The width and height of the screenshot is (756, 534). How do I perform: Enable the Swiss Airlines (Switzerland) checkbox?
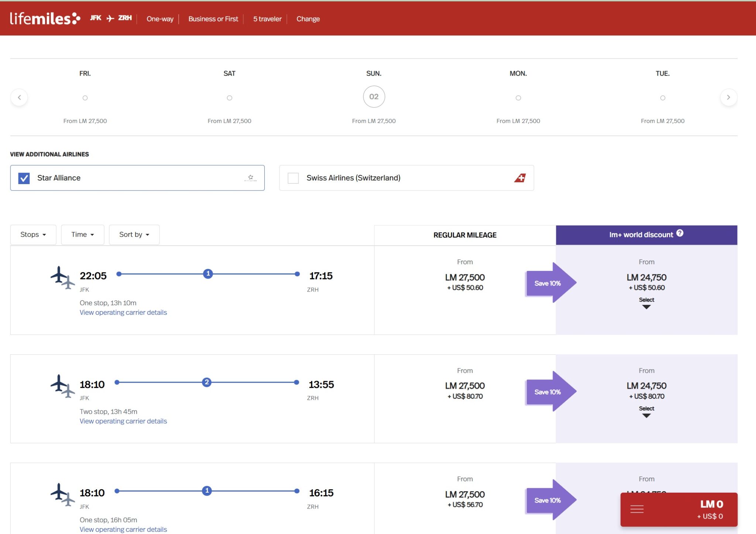click(293, 178)
